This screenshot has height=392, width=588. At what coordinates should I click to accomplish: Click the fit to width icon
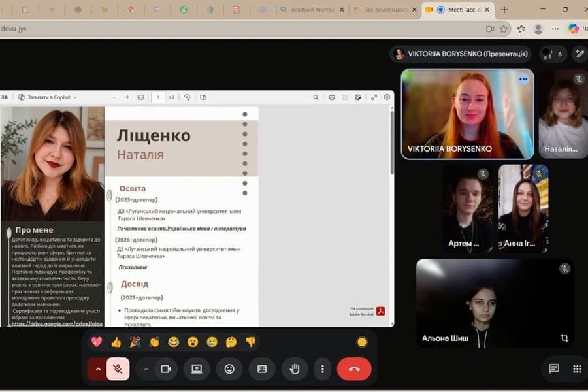point(140,97)
